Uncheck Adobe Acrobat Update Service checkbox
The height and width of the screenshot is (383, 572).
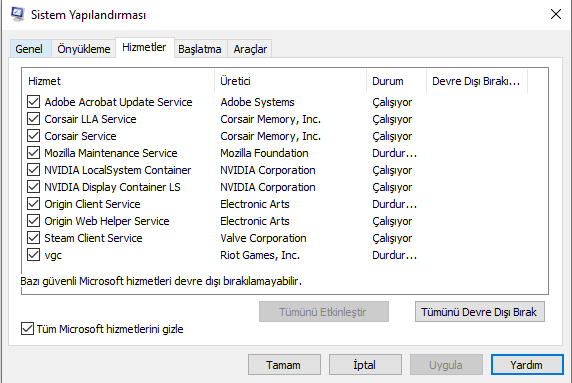[34, 102]
